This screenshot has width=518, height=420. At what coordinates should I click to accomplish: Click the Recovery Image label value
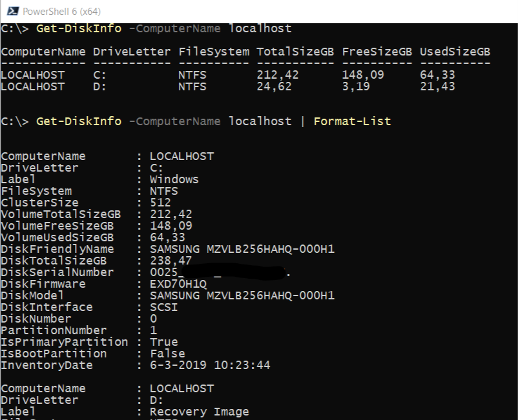[x=199, y=412]
